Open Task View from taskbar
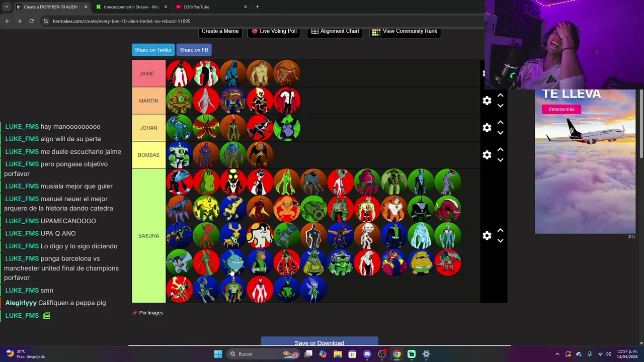Viewport: 644px width, 362px height. coord(308,354)
